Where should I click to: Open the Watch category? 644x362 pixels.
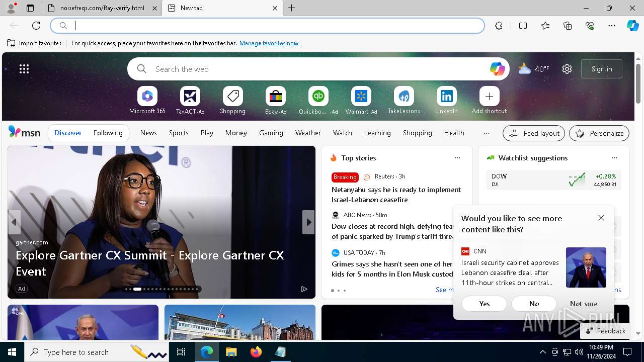[343, 133]
